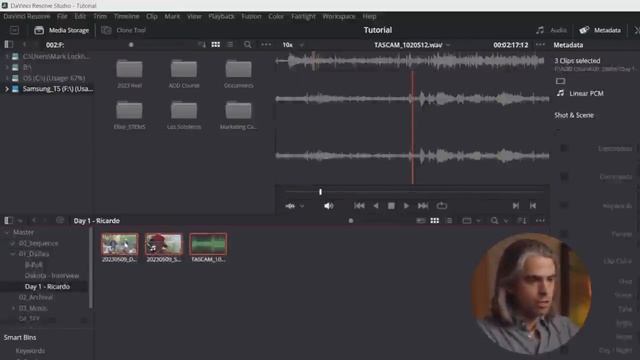The height and width of the screenshot is (360, 640).
Task: Open the Keywords smart bin
Action: [x=30, y=351]
